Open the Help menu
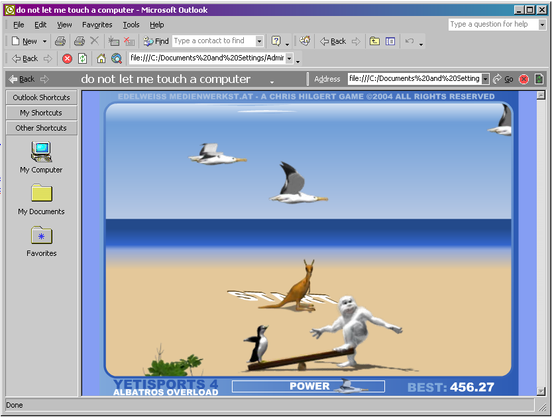The image size is (552, 417). [157, 25]
